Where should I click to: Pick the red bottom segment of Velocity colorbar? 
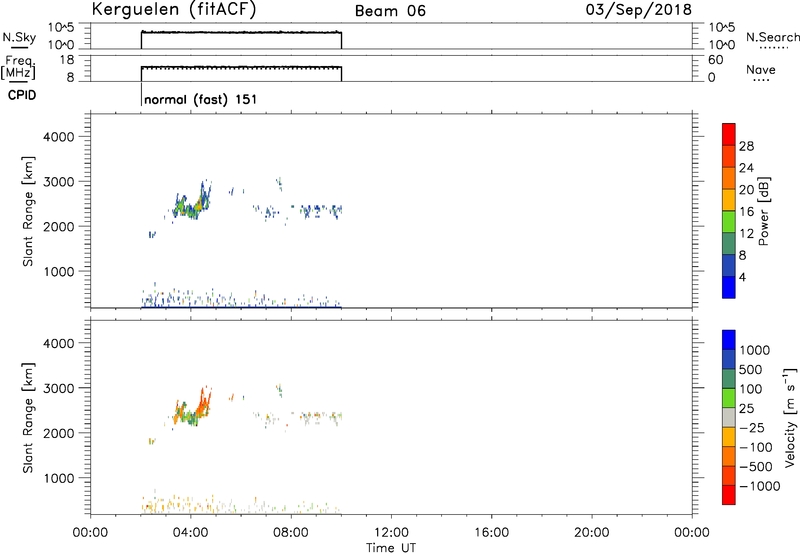[729, 495]
